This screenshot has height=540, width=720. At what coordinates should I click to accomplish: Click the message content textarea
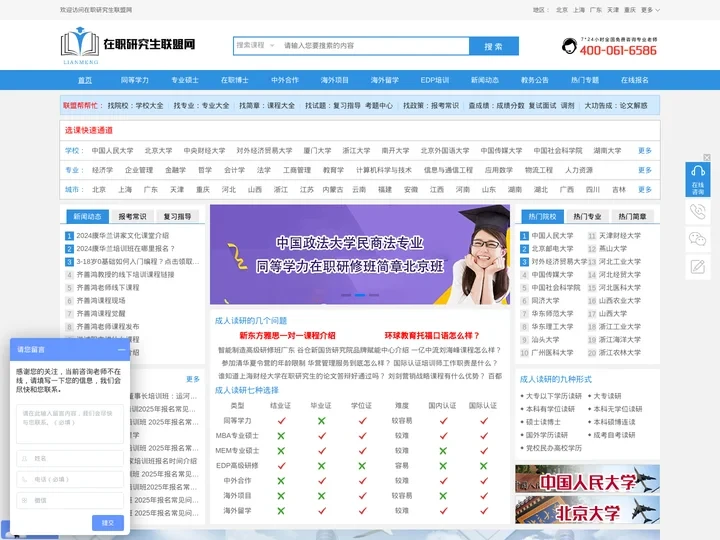point(70,424)
